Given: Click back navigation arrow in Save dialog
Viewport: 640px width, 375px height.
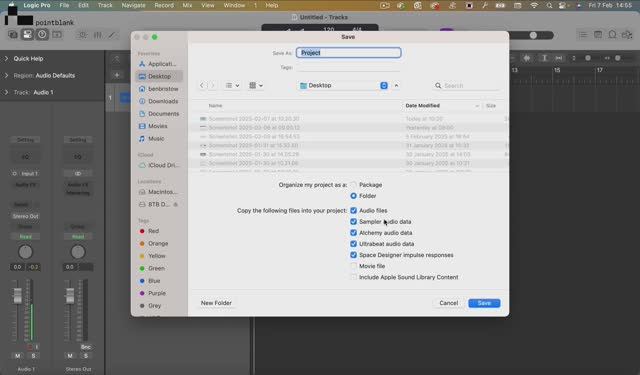Looking at the screenshot, I should tap(202, 85).
